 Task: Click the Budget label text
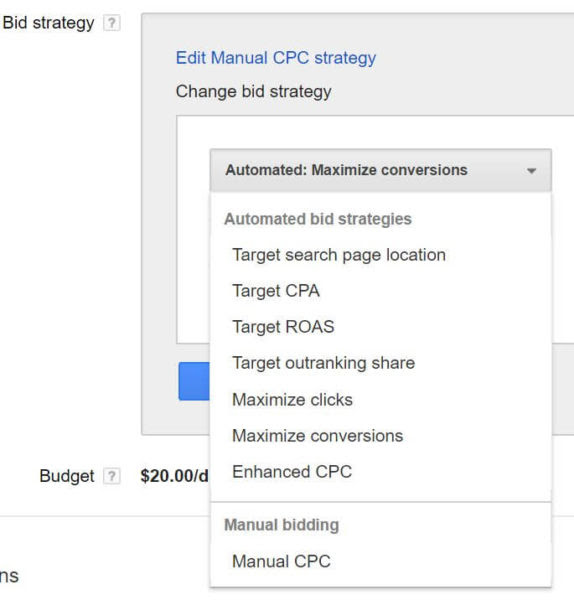pyautogui.click(x=67, y=476)
